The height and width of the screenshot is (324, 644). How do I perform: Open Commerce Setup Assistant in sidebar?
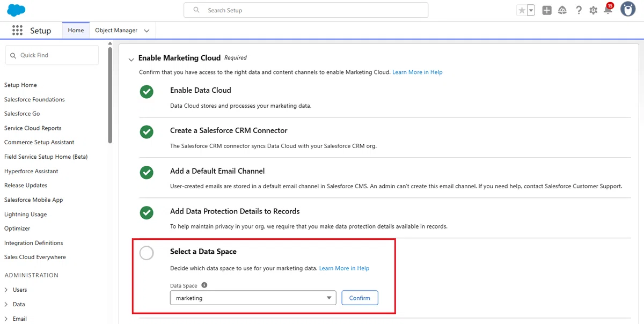tap(39, 142)
